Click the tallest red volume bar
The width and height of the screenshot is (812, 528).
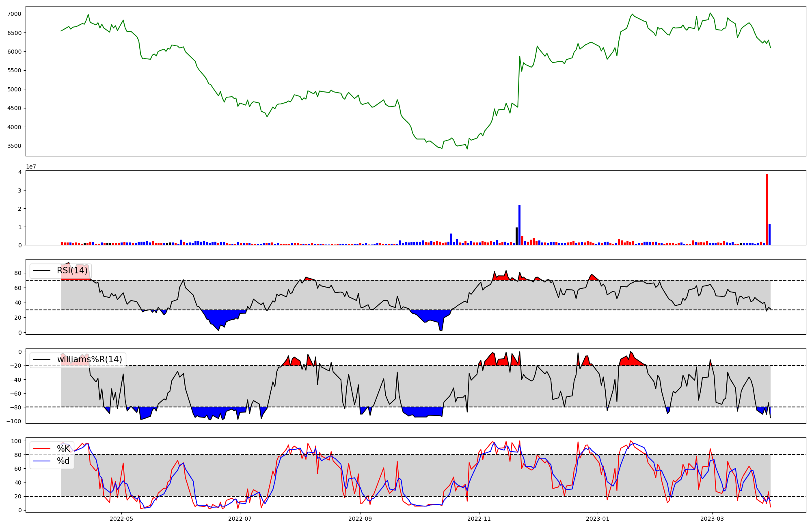tap(767, 209)
